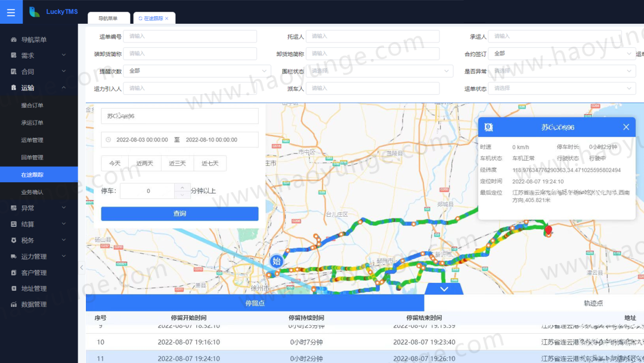644x363 pixels.
Task: Toggle the hamburger menu button
Action: pos(11,13)
